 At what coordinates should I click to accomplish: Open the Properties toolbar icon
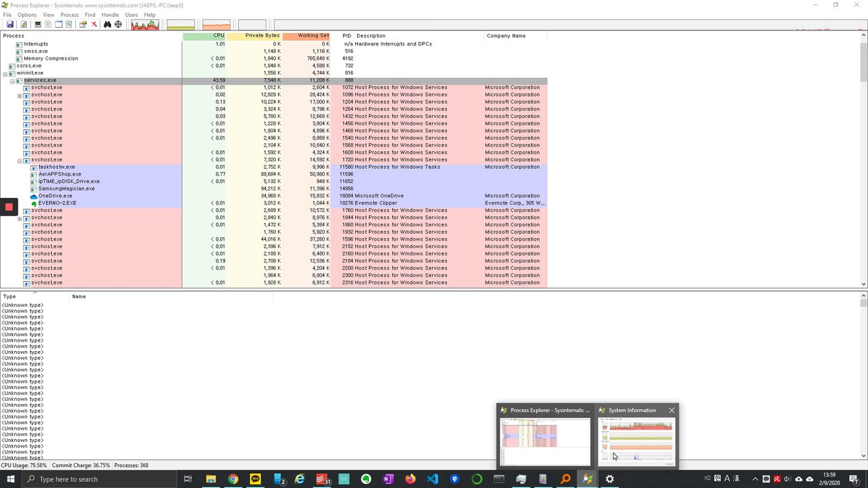83,24
